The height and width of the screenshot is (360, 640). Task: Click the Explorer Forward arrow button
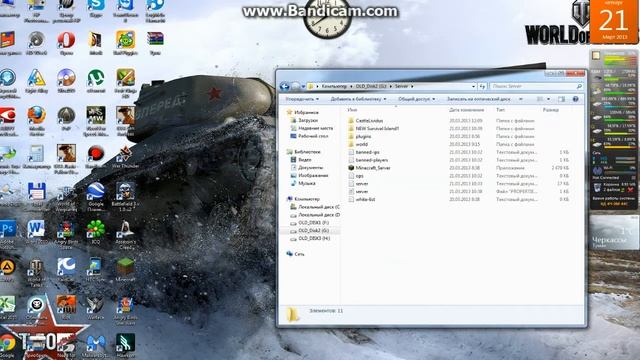(296, 86)
